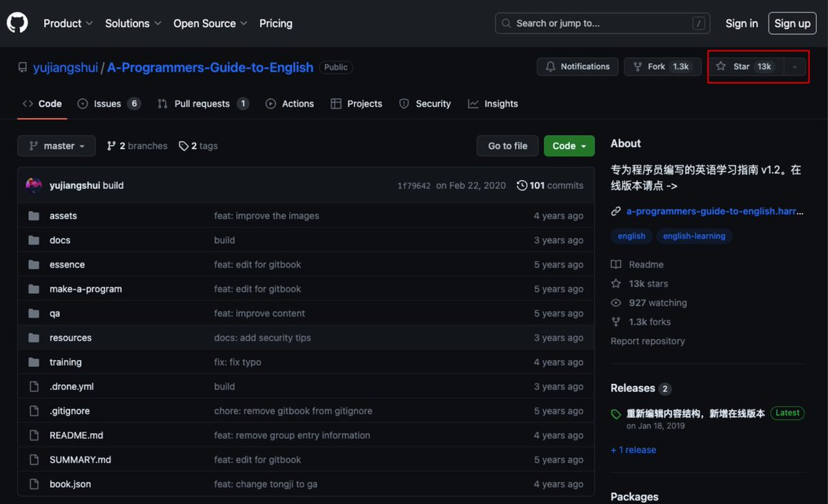Switch to the Insights tab
Image resolution: width=828 pixels, height=504 pixels.
pyautogui.click(x=493, y=104)
